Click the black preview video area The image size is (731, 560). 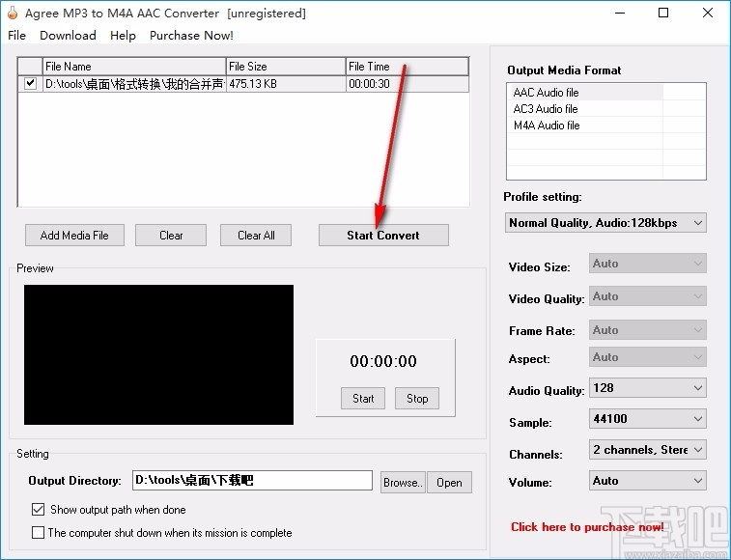(159, 355)
